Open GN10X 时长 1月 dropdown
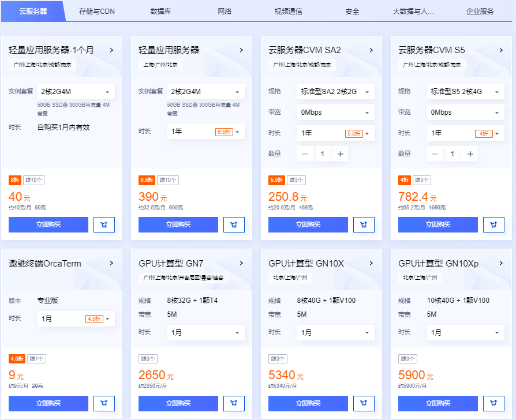 [336, 332]
